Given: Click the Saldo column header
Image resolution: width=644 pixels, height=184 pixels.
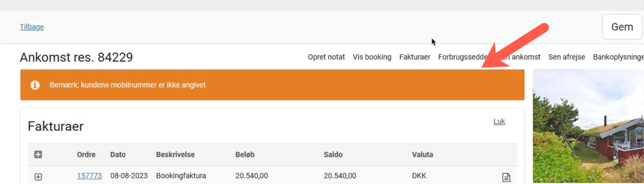Looking at the screenshot, I should tap(333, 154).
